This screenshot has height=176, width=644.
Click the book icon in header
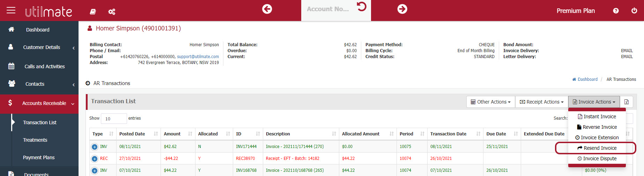click(x=93, y=12)
